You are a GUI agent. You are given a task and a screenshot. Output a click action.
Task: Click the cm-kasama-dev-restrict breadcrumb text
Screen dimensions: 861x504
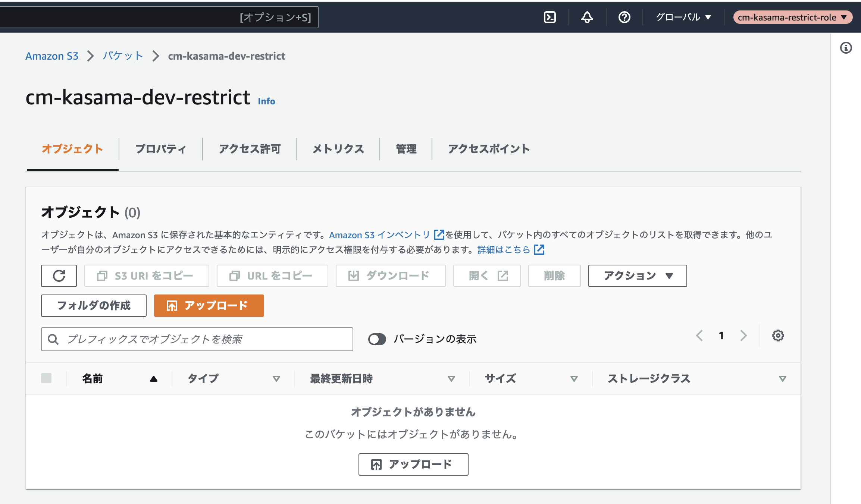(x=226, y=56)
